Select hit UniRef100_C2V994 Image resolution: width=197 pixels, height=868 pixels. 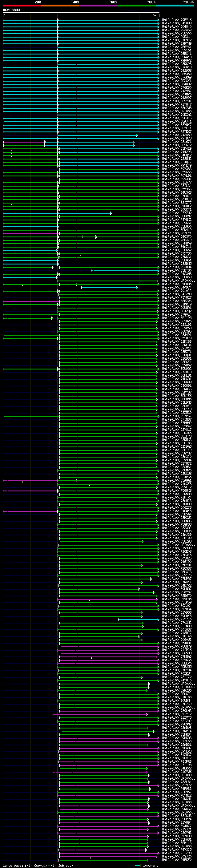[x=176, y=460]
